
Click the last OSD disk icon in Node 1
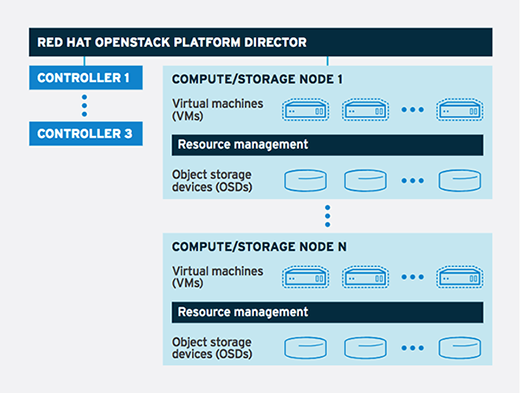point(460,180)
